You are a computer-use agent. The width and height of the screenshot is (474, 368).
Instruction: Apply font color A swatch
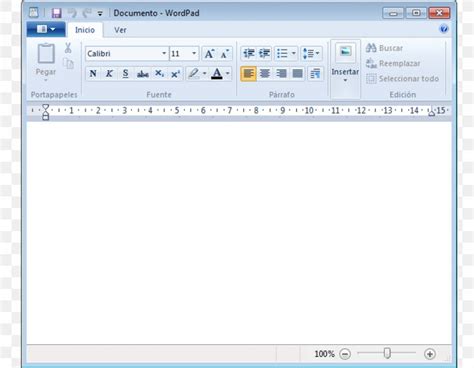tap(217, 73)
